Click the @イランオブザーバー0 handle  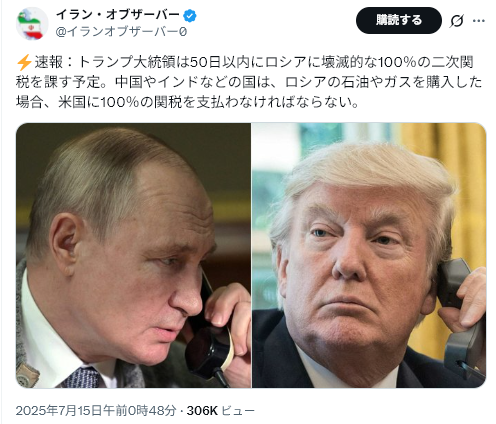(121, 32)
